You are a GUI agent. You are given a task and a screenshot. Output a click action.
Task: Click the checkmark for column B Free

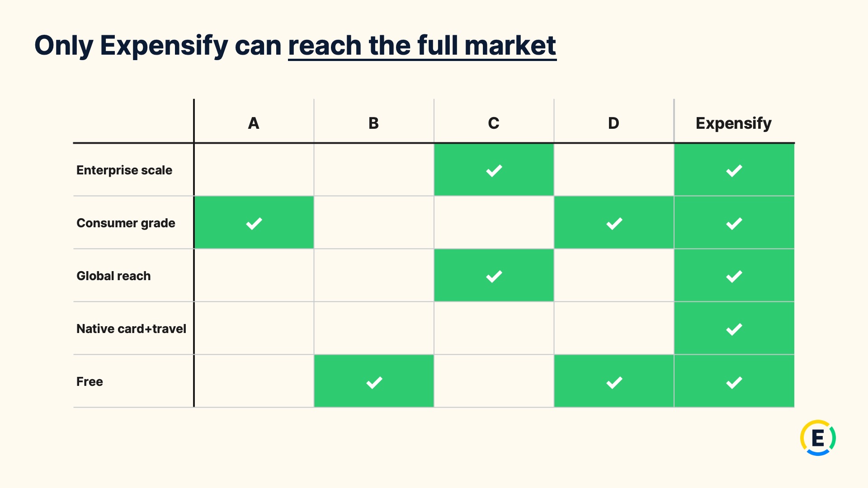click(374, 383)
